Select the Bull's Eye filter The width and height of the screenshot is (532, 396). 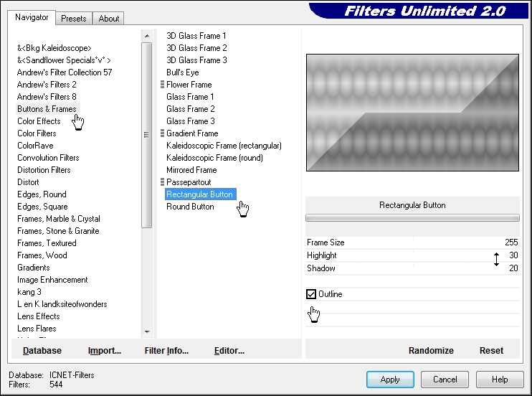coord(183,72)
